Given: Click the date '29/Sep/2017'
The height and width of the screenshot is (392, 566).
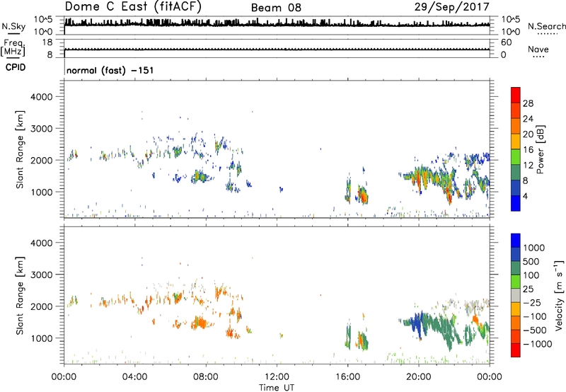Looking at the screenshot, I should tap(451, 7).
